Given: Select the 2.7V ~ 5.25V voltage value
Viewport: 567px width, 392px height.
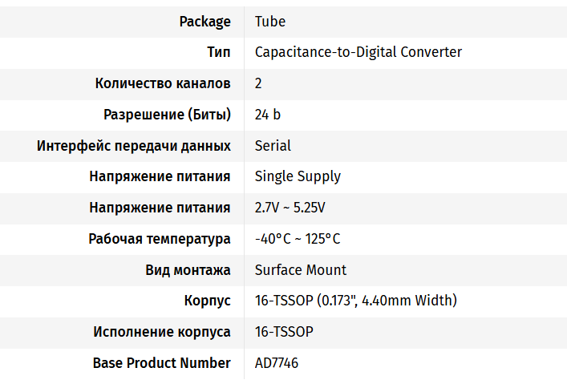Looking at the screenshot, I should coord(290,208).
